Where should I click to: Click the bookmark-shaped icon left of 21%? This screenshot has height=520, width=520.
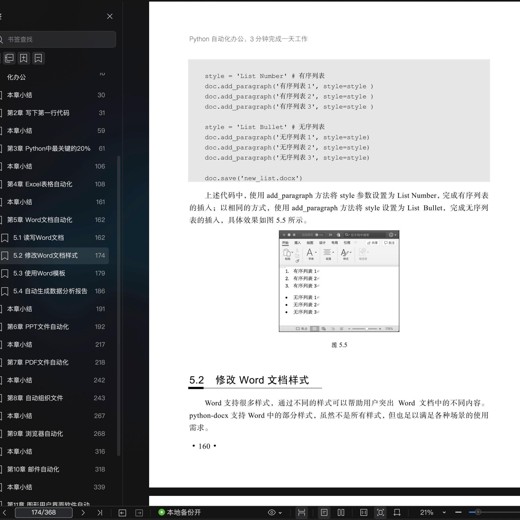[x=397, y=512]
